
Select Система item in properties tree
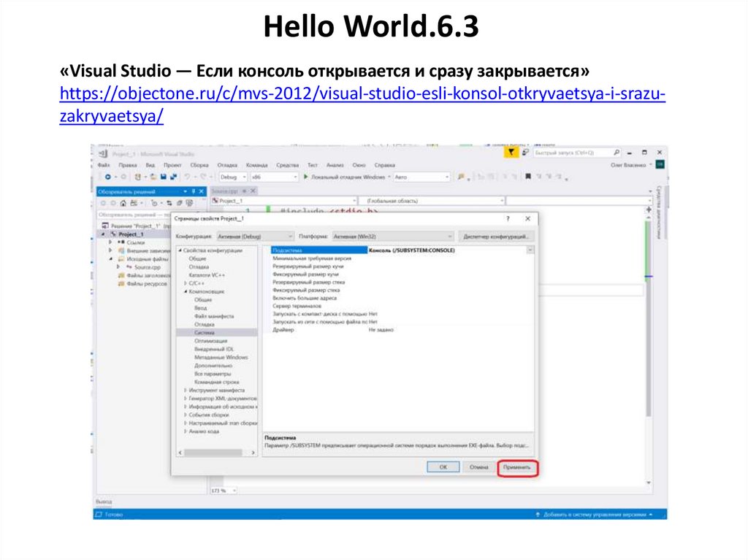point(205,332)
